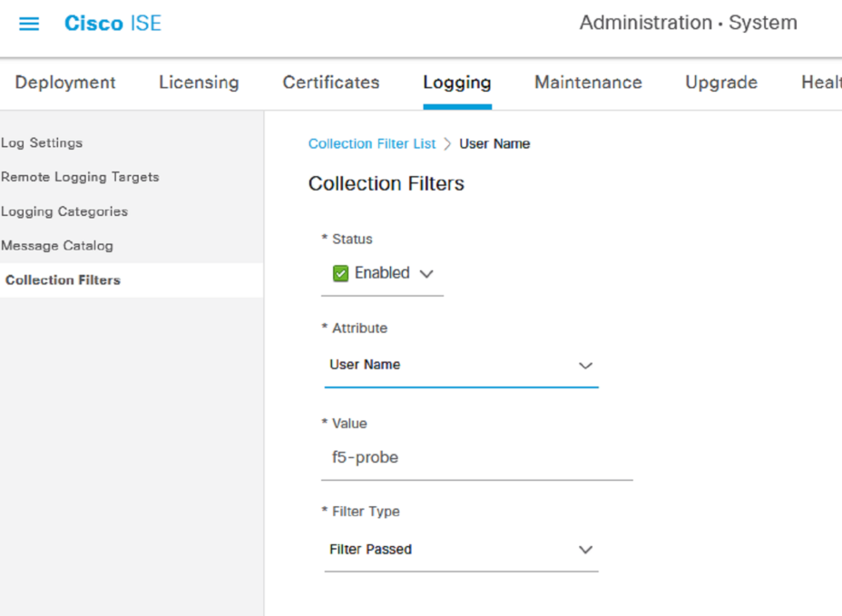Open Message Catalog sidebar item
842x616 pixels.
point(57,246)
